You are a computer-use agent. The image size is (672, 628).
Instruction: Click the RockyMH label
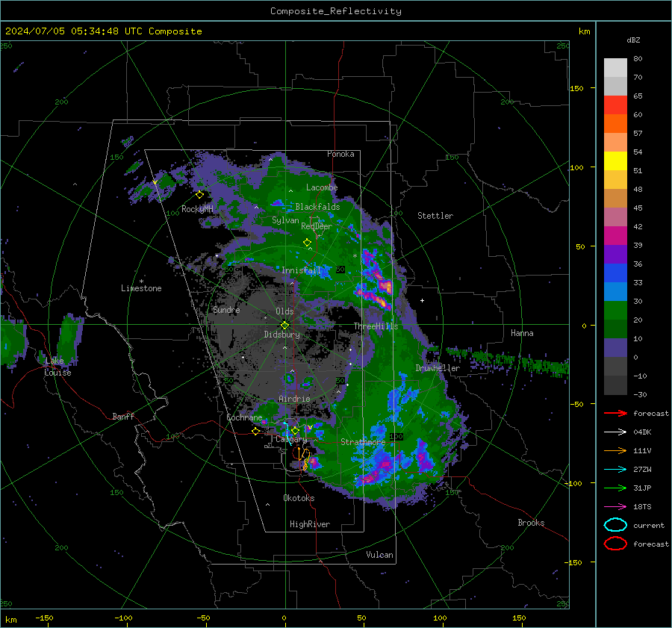[x=197, y=209]
